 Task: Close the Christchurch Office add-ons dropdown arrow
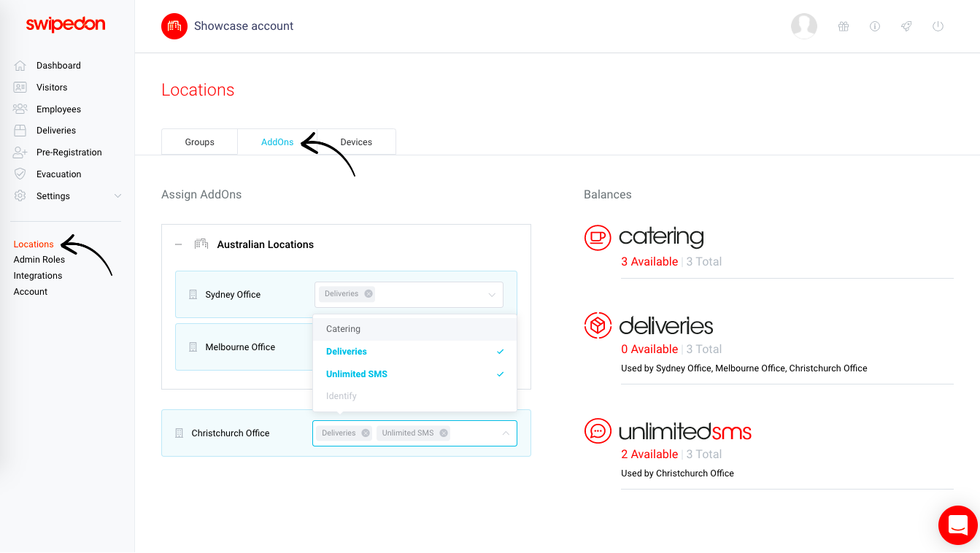tap(506, 433)
